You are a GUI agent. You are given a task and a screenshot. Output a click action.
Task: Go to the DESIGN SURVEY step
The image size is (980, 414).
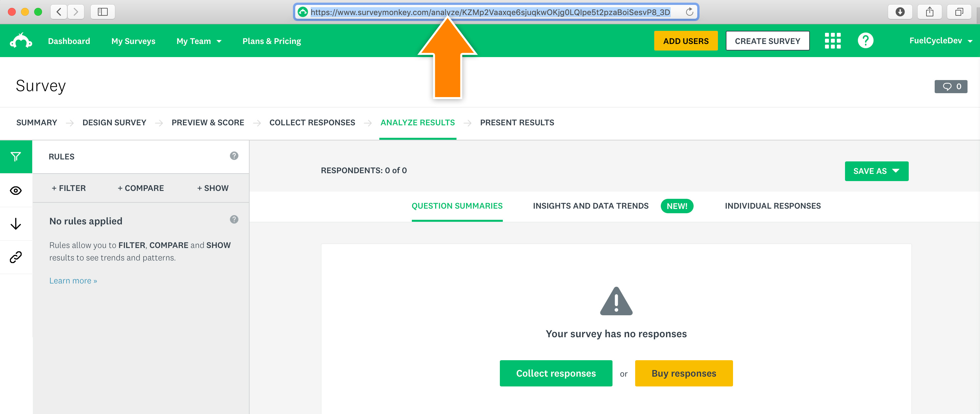114,122
